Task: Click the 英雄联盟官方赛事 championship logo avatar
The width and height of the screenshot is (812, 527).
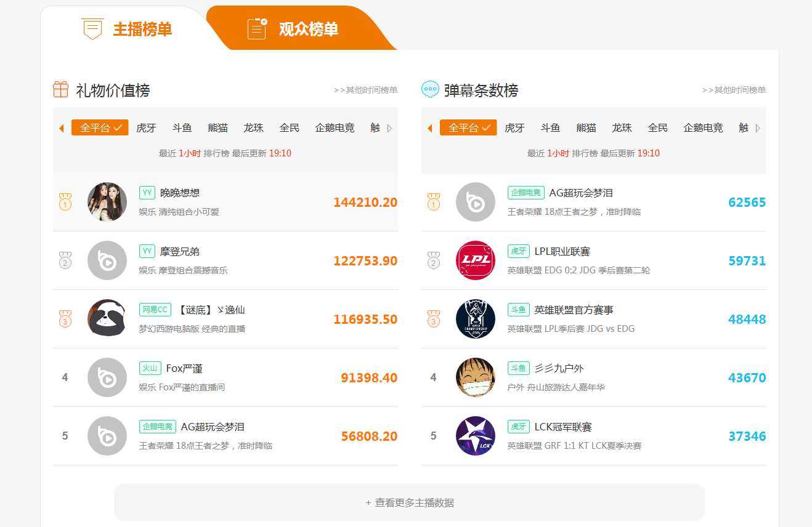Action: click(x=475, y=319)
